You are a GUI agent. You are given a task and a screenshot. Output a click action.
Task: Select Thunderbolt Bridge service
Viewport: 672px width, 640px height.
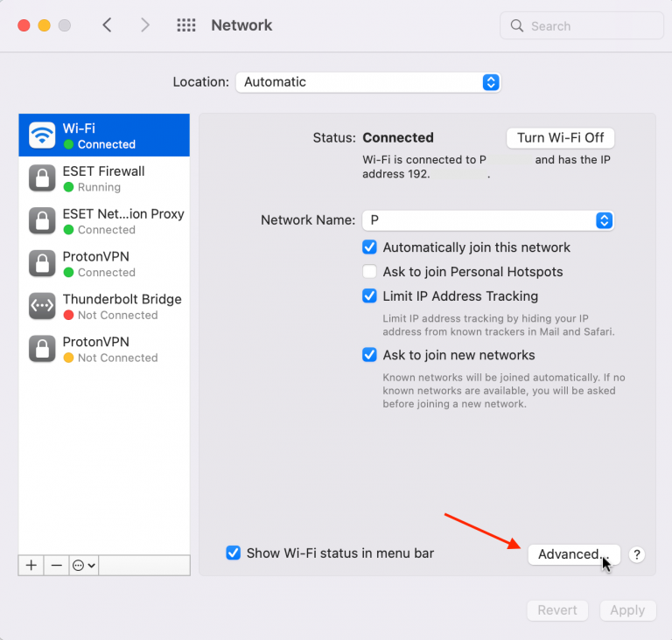104,306
